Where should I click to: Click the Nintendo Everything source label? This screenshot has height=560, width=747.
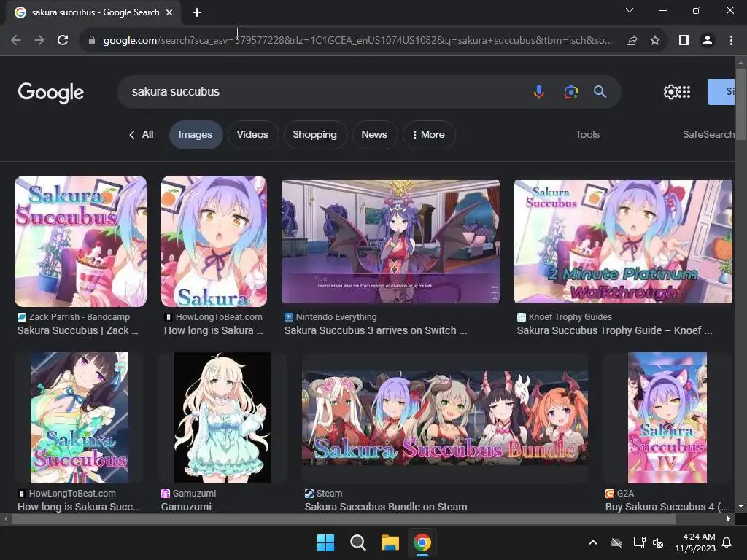coord(336,317)
